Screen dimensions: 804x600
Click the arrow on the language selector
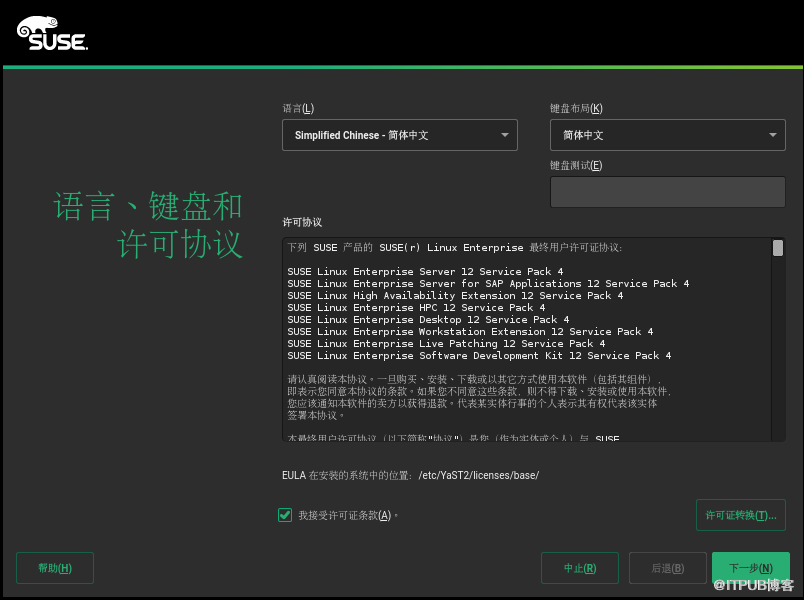(x=504, y=135)
